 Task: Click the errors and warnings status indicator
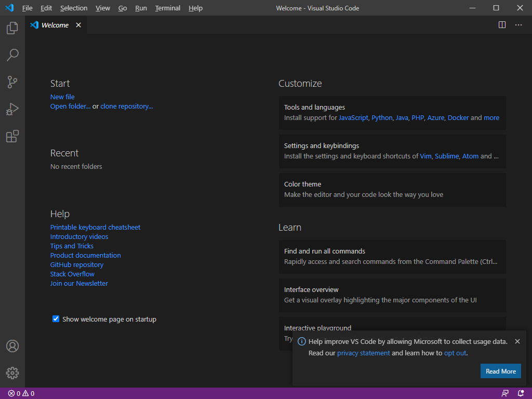coord(21,394)
